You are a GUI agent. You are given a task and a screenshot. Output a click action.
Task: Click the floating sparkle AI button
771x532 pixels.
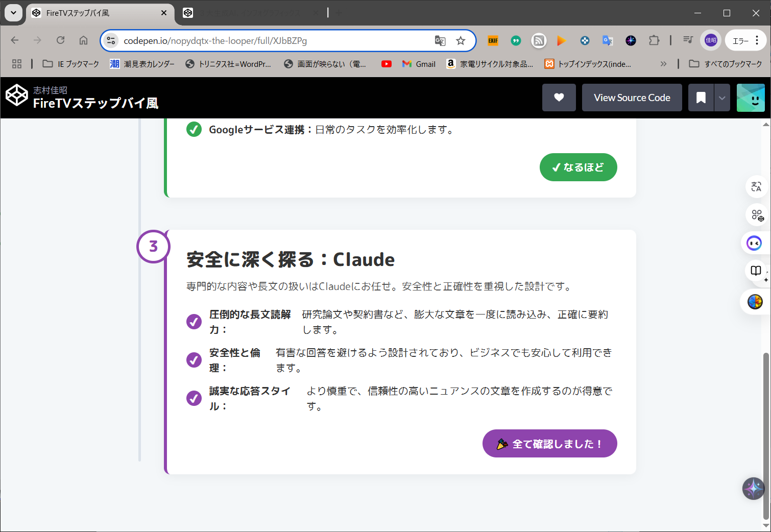pyautogui.click(x=753, y=489)
